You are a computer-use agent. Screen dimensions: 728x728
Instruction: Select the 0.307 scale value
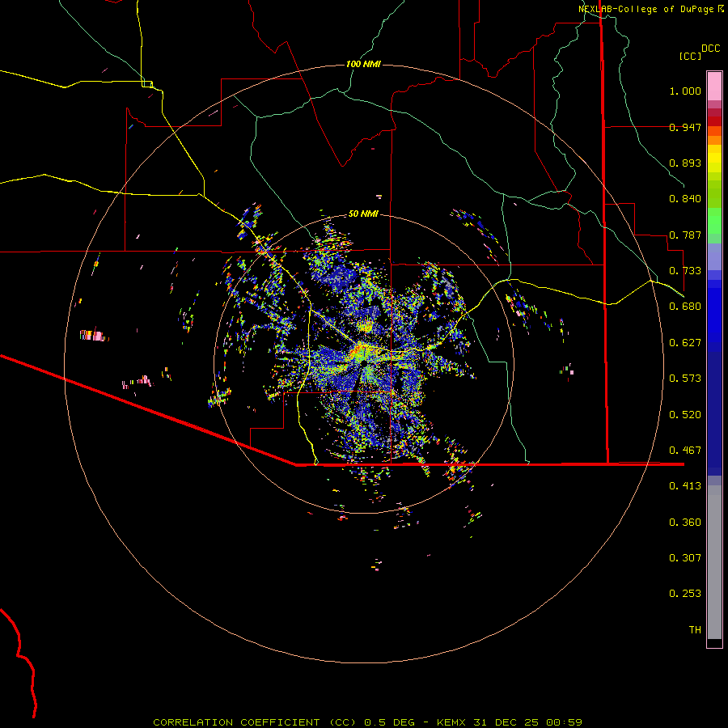[685, 558]
